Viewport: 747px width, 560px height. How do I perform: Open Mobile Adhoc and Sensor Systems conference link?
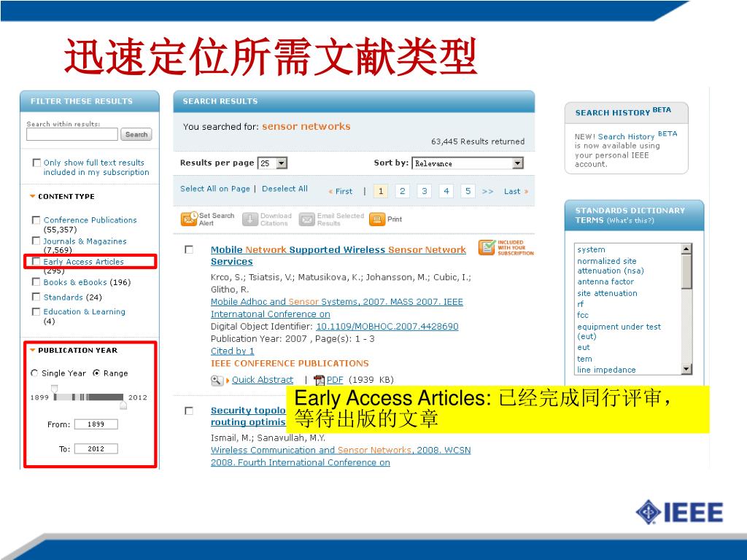(x=337, y=308)
